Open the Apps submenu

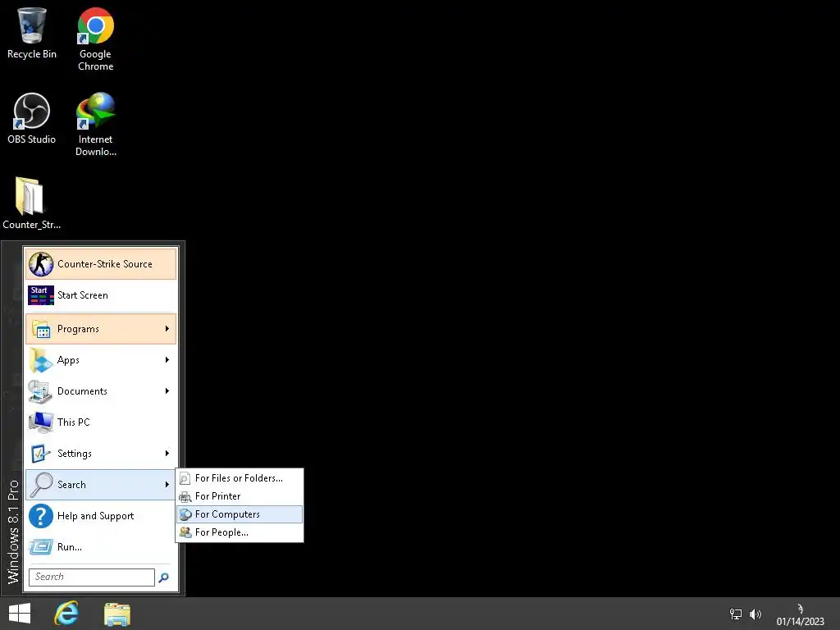pyautogui.click(x=101, y=360)
